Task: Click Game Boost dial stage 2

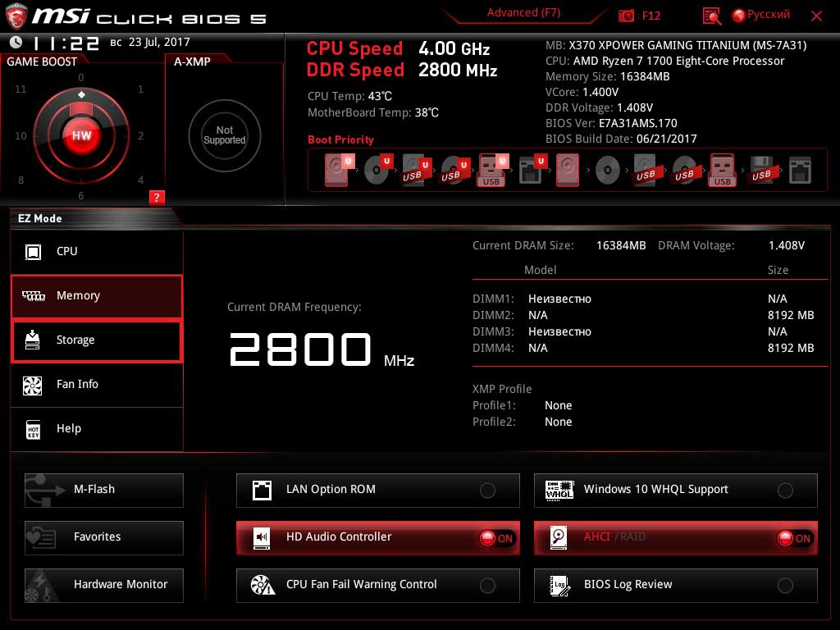Action: click(x=141, y=136)
